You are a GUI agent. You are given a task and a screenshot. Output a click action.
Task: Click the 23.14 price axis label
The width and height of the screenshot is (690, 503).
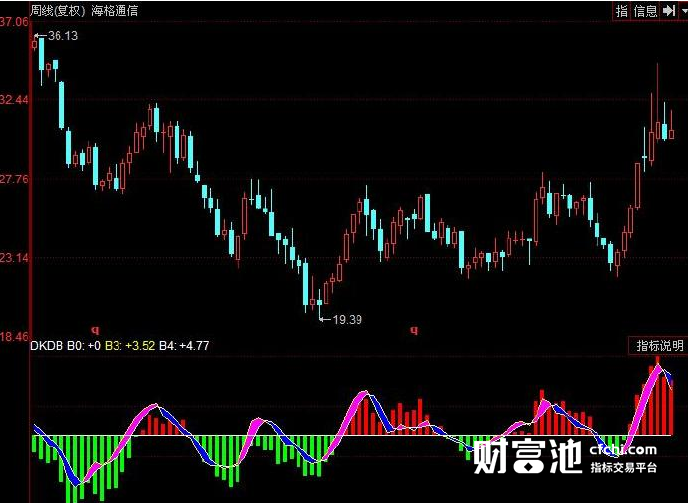pyautogui.click(x=14, y=257)
